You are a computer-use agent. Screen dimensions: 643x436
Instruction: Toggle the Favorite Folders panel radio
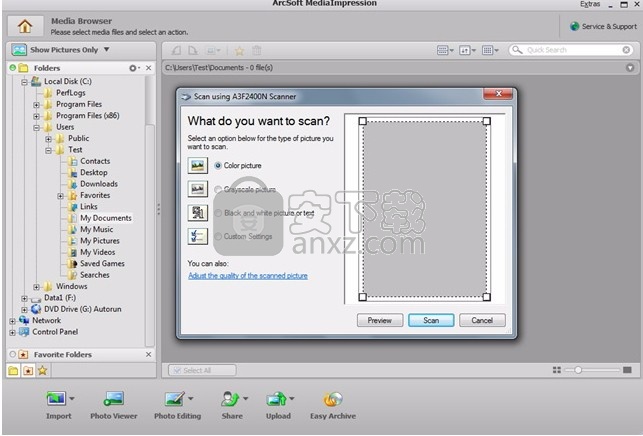12,354
